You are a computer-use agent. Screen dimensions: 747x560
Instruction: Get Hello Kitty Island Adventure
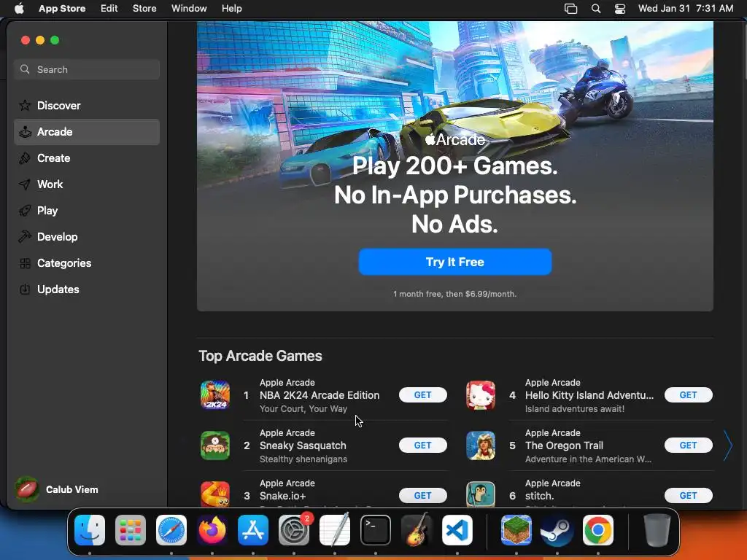point(689,394)
